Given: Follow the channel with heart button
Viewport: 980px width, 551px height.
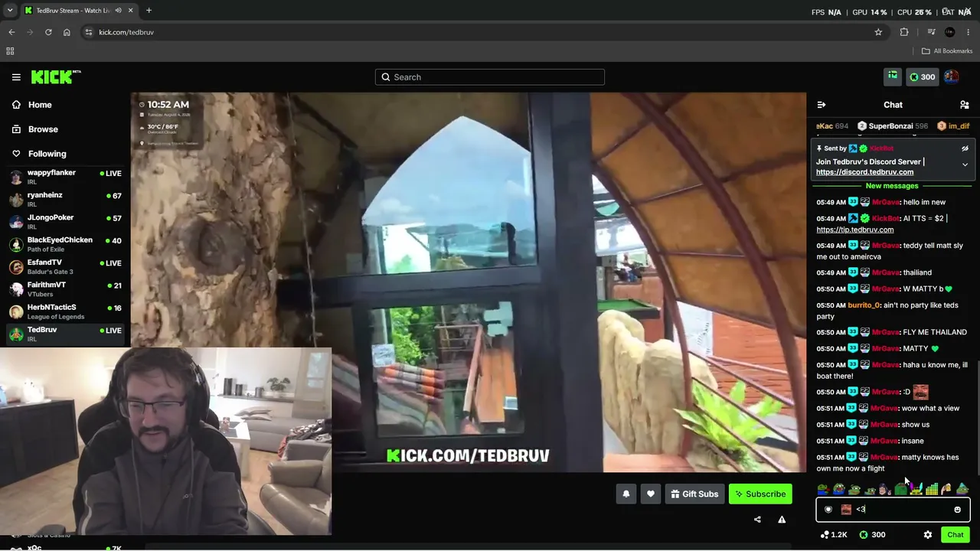Looking at the screenshot, I should pos(651,494).
